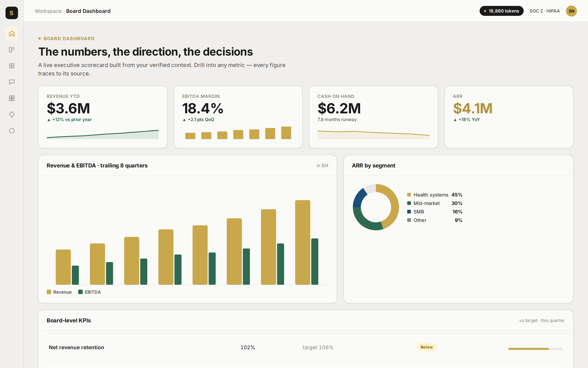Click the first-quarter Revenue bar
588x368 pixels.
tap(63, 267)
